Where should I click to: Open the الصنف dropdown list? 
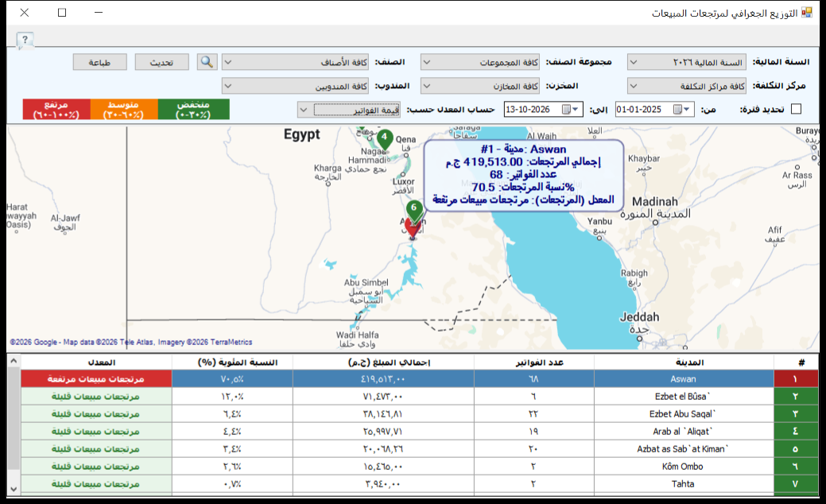295,62
